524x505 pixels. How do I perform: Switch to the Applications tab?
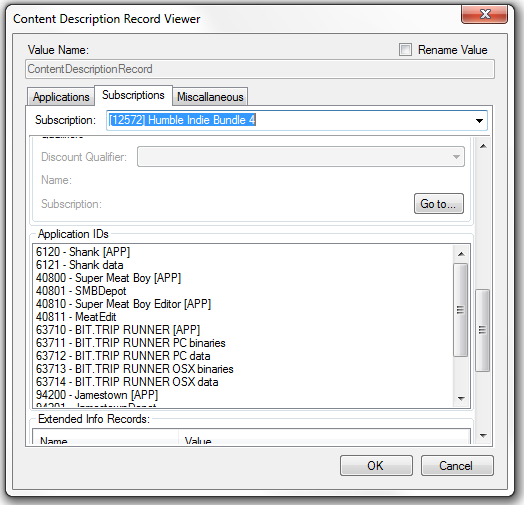click(61, 97)
